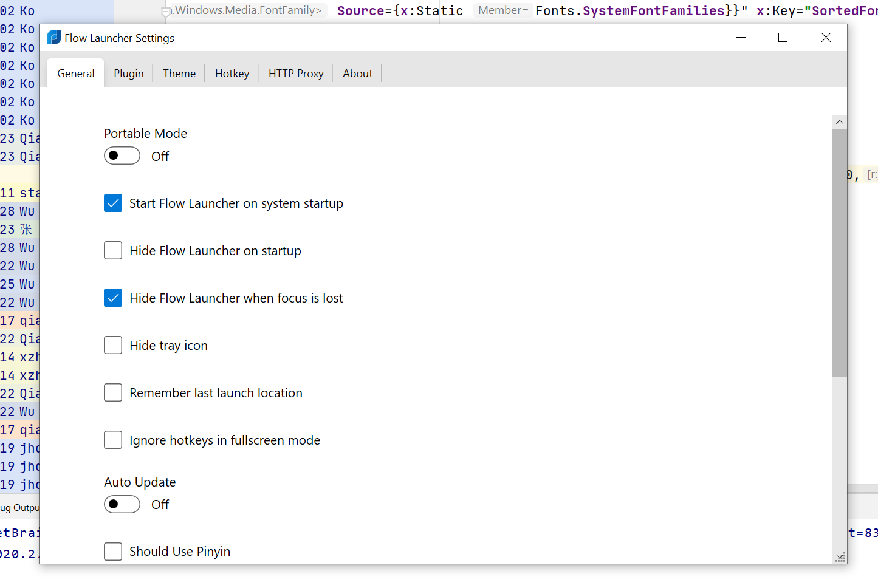This screenshot has height=588, width=878.
Task: Open the Theme tab
Action: pos(179,73)
